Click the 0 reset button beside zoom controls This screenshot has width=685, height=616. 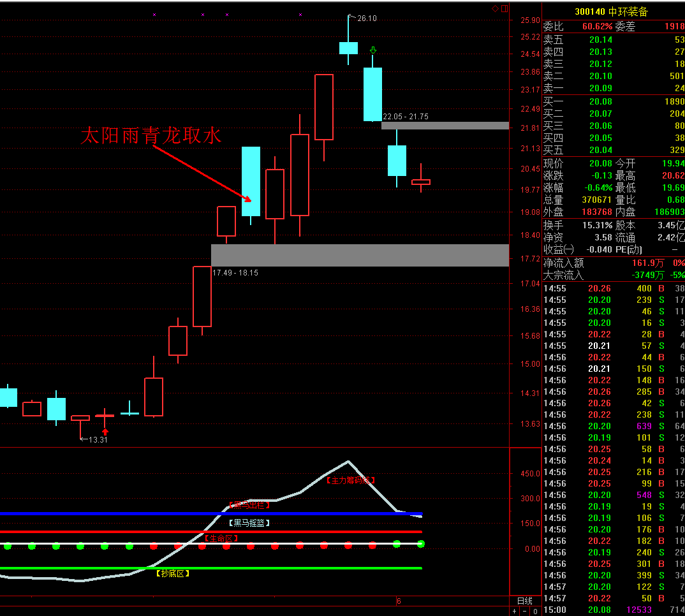tap(535, 611)
